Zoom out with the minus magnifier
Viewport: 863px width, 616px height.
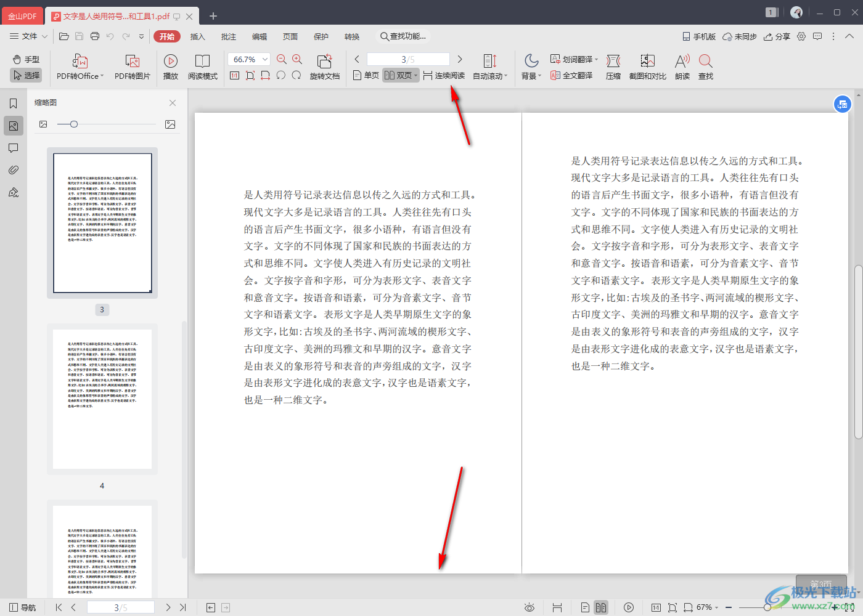(282, 59)
